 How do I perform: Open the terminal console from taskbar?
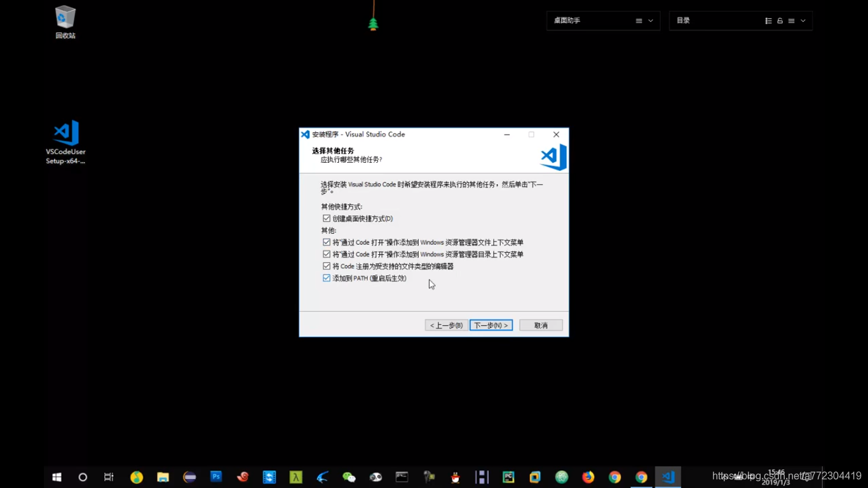(x=402, y=477)
